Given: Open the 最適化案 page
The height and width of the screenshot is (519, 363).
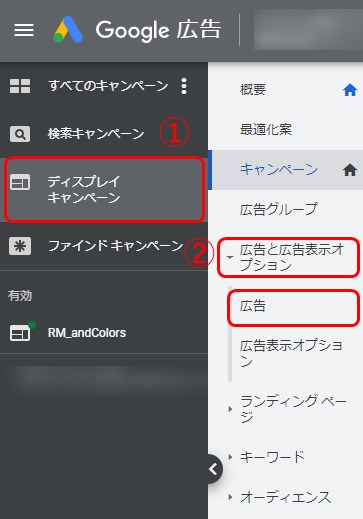Looking at the screenshot, I should point(266,129).
